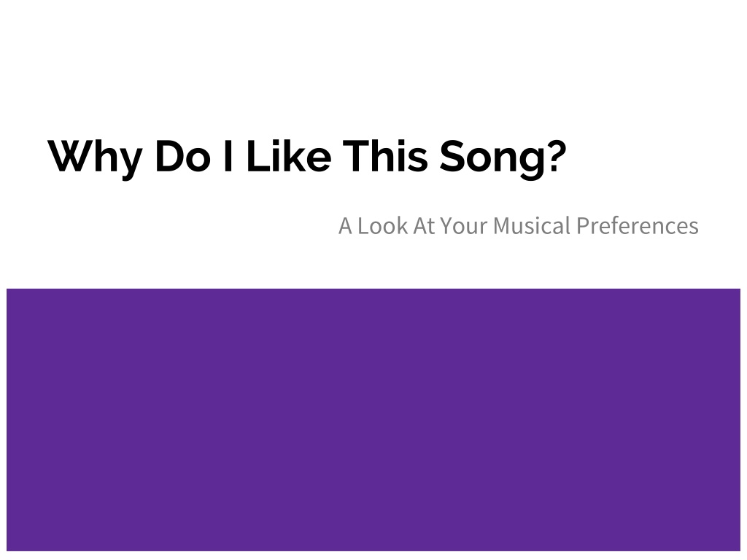Screen dimensions: 747x560
Task: Click the word 'Like' in the title
Action: click(289, 156)
